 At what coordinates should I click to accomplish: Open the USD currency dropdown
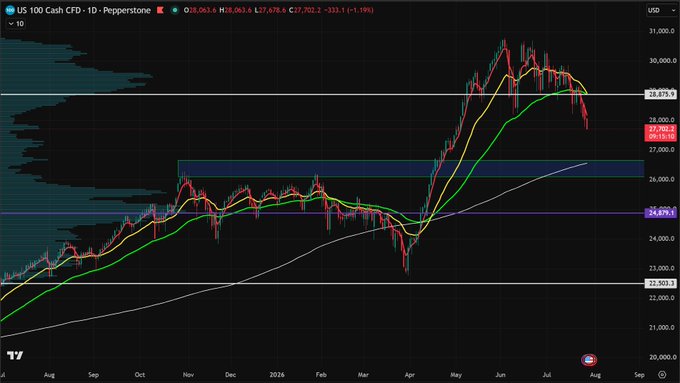point(660,10)
